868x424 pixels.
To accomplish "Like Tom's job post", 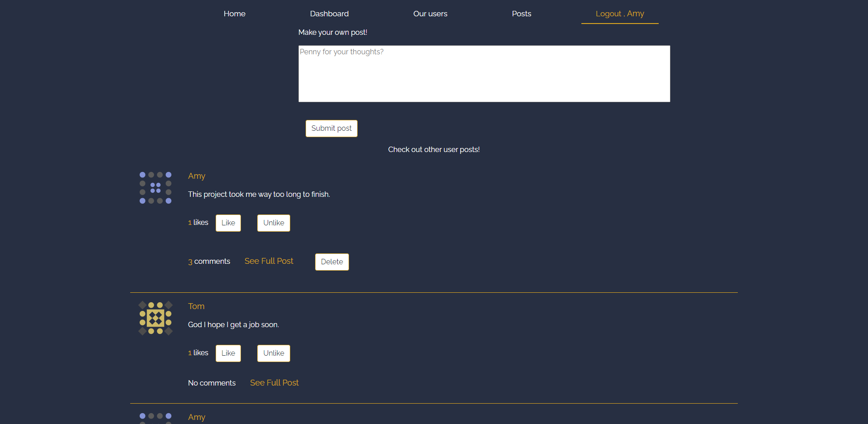I will pyautogui.click(x=228, y=353).
